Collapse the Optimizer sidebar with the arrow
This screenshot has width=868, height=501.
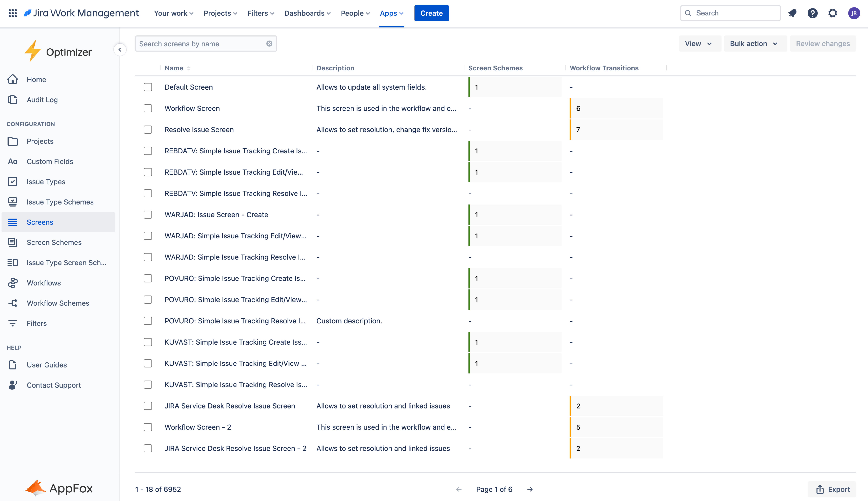(120, 50)
